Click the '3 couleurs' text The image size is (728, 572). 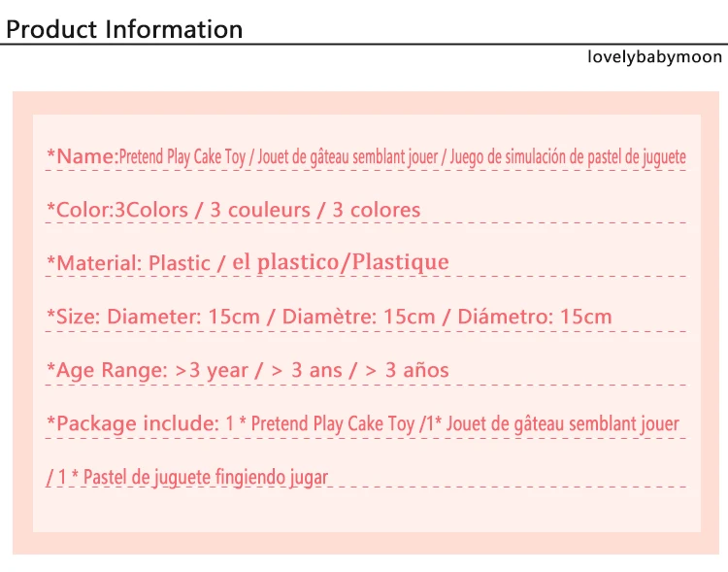260,210
